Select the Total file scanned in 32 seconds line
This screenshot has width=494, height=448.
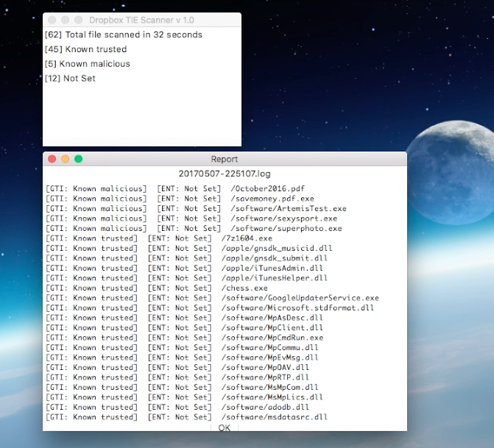tap(123, 35)
